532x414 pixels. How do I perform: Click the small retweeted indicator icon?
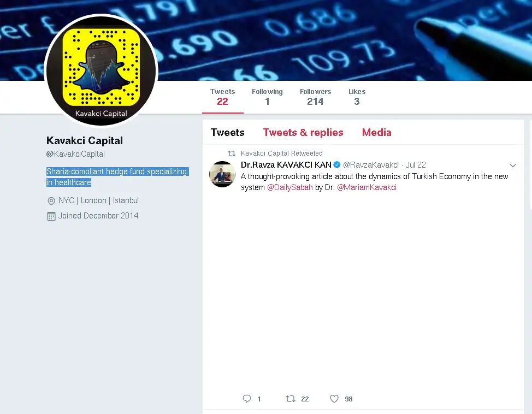coord(232,153)
